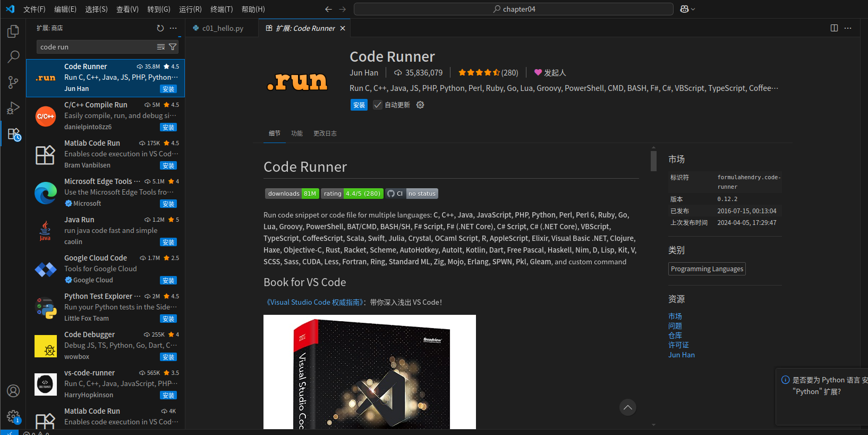Image resolution: width=868 pixels, height=435 pixels.
Task: Install Code Runner from sidebar list
Action: click(168, 89)
